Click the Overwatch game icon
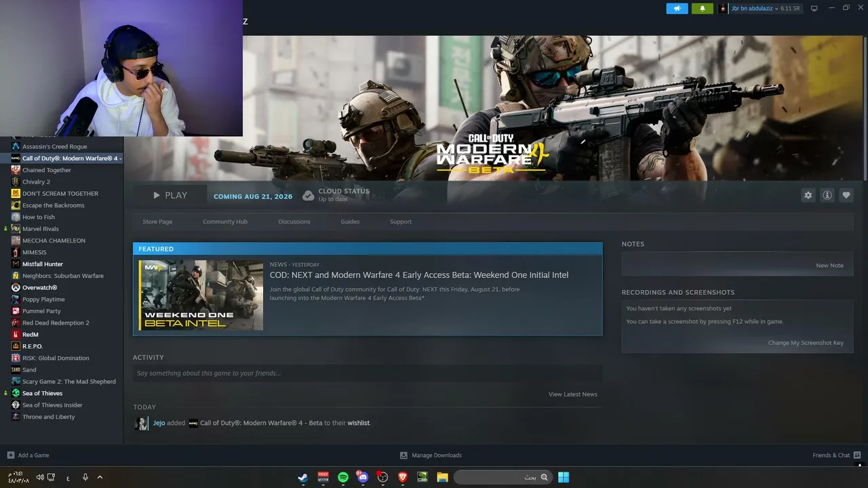 (16, 287)
